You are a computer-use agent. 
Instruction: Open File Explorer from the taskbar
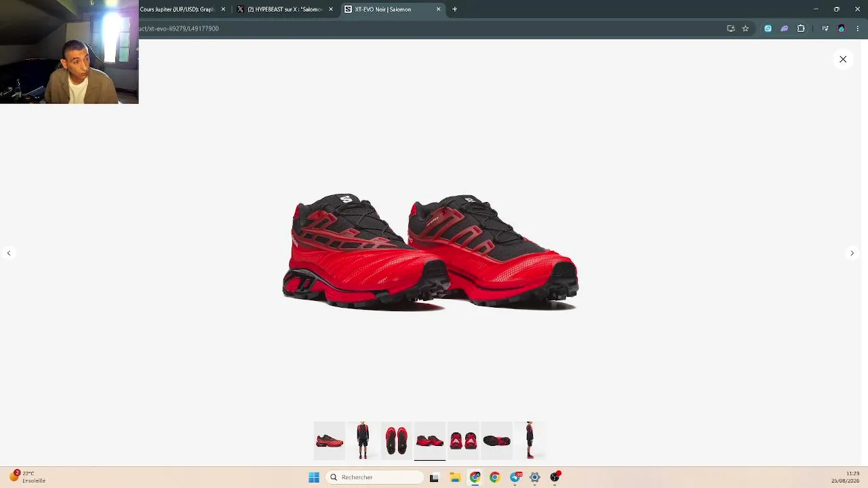(455, 477)
